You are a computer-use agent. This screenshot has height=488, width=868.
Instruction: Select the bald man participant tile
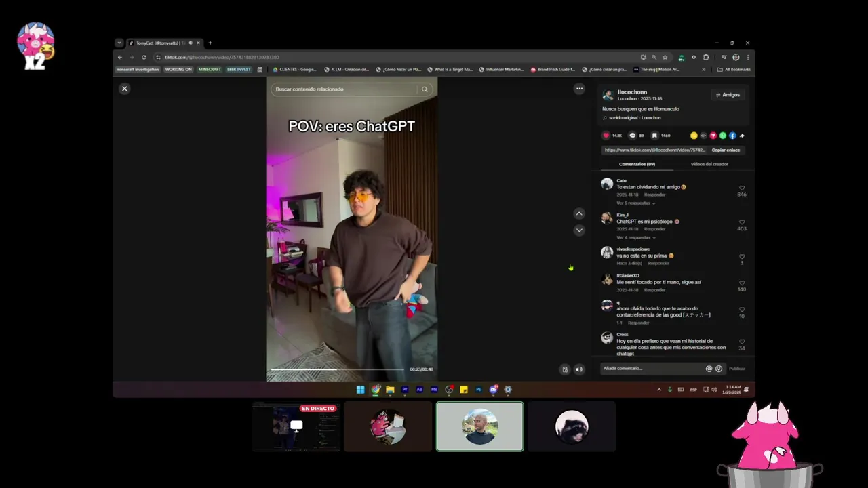pyautogui.click(x=480, y=426)
